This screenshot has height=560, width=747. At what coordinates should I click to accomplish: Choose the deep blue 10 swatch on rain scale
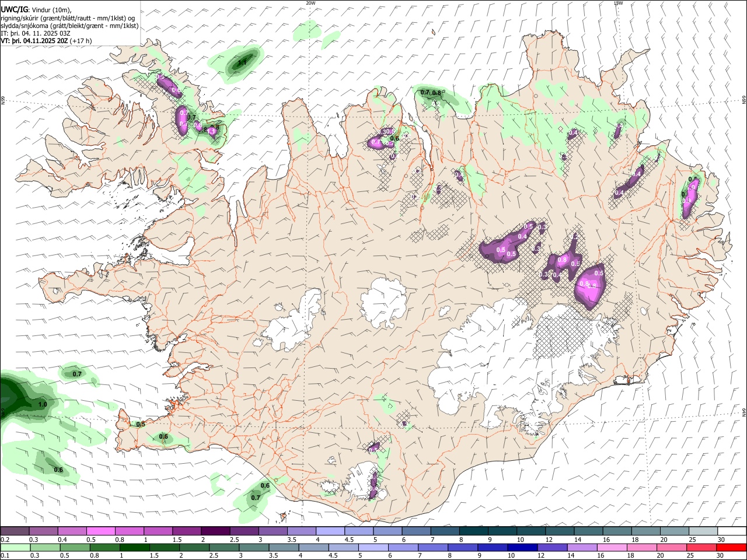point(522,548)
